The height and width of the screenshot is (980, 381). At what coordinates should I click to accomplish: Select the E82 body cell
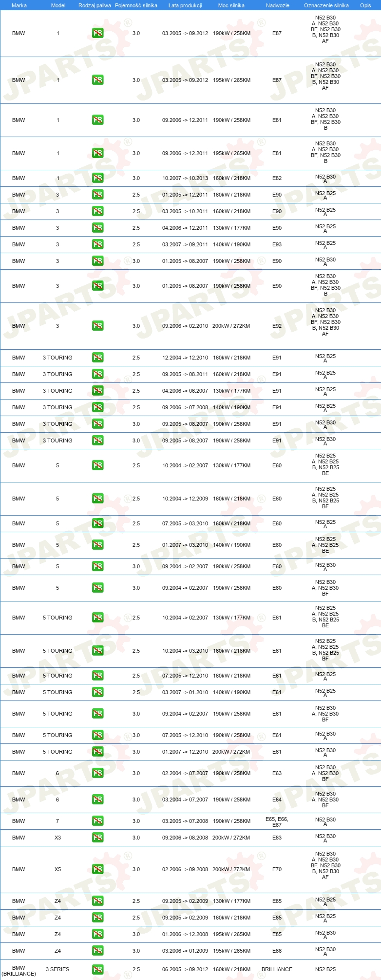pos(277,178)
